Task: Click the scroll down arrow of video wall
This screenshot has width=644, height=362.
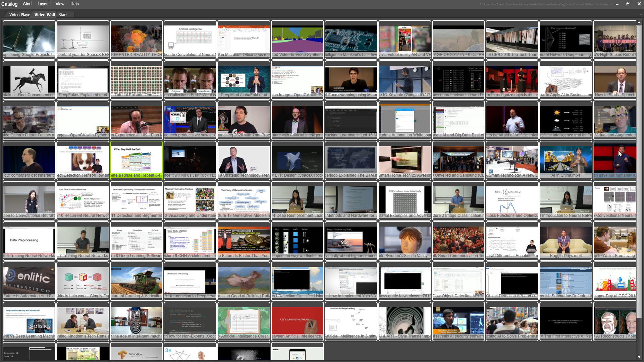Action: (x=639, y=357)
